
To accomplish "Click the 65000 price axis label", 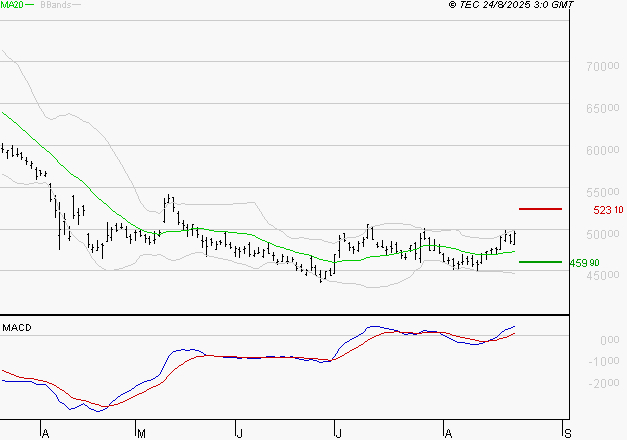I will pos(598,108).
